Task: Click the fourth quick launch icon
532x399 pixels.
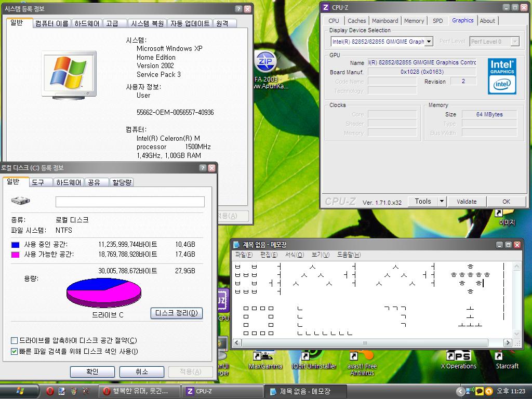Action: (86, 391)
